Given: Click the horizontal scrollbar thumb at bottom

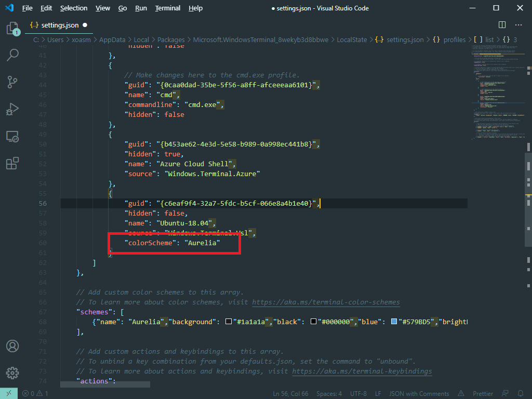Looking at the screenshot, I should [105, 384].
